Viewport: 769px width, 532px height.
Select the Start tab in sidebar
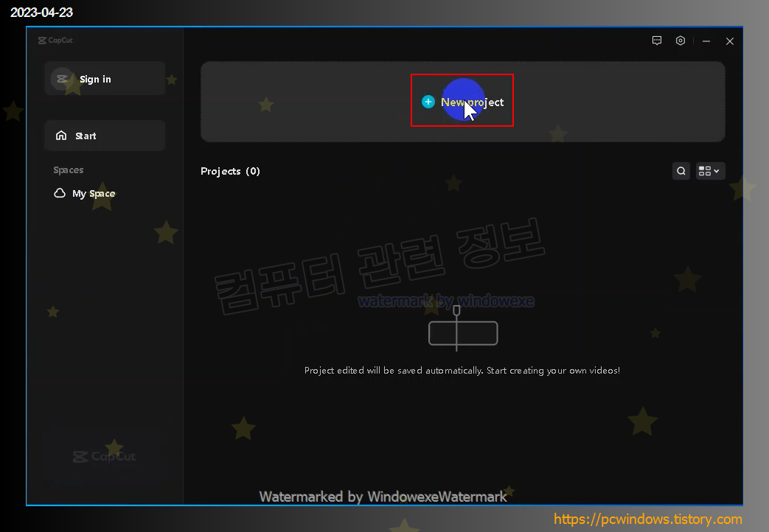pos(105,136)
